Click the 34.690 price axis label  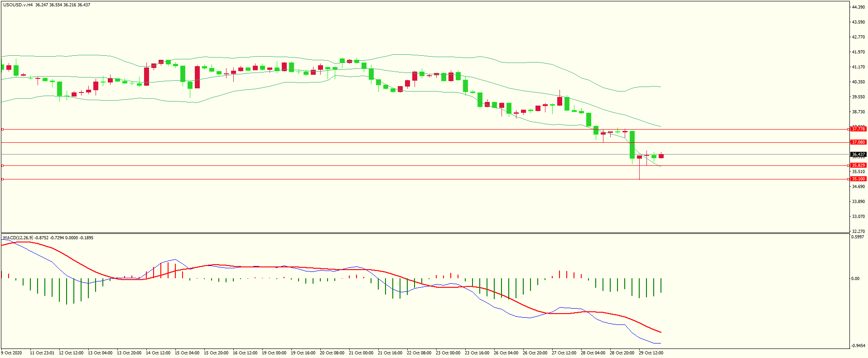[x=858, y=187]
